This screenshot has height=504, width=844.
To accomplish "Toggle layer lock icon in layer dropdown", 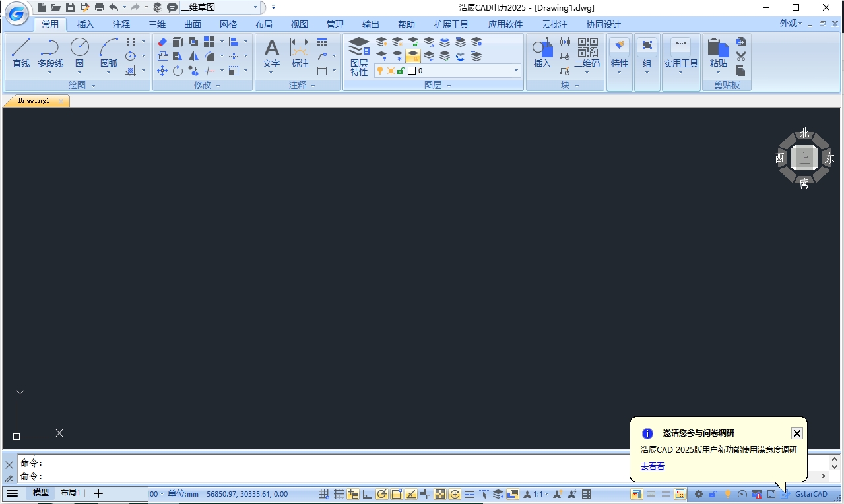I will click(x=401, y=71).
